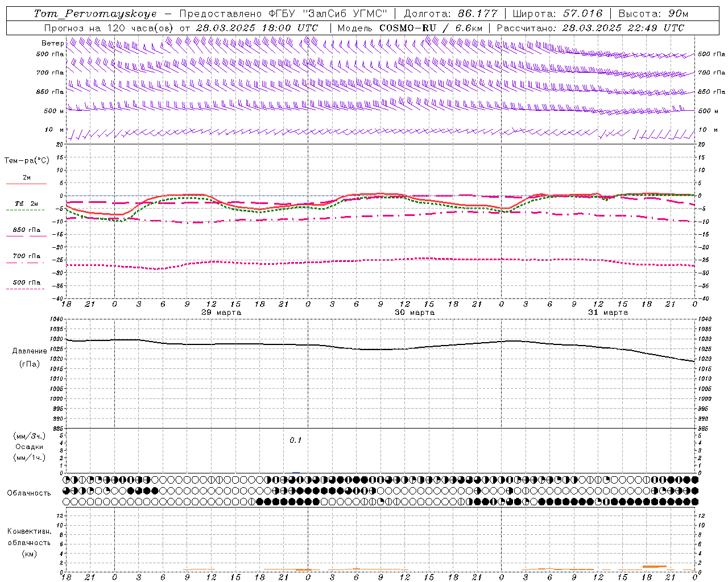Click the "Давление" pressure panel label
The height and width of the screenshot is (582, 728).
pyautogui.click(x=30, y=351)
